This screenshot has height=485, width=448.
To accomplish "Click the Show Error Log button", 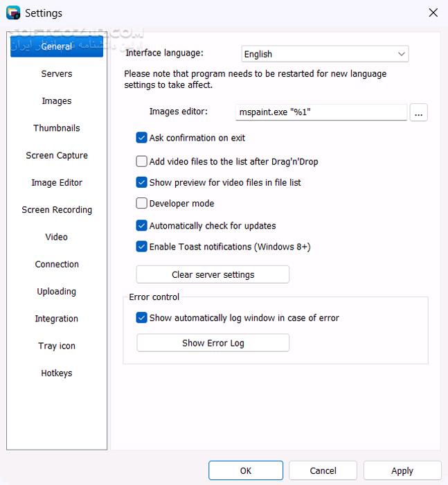I will click(213, 343).
